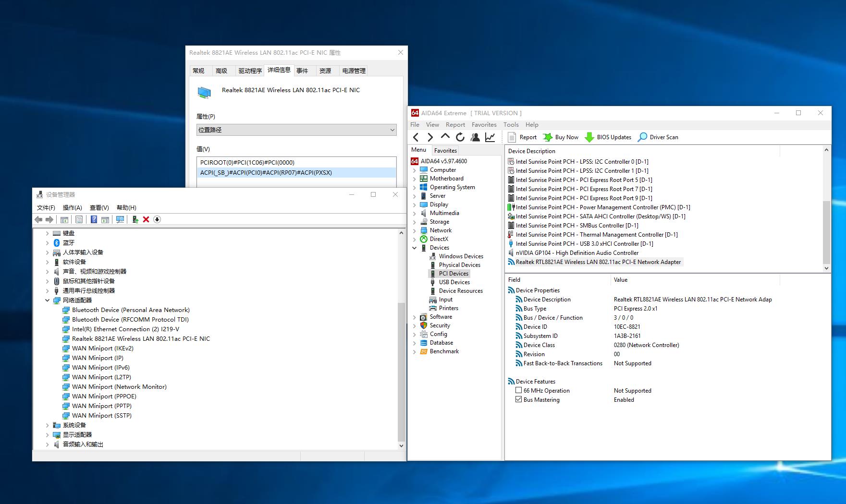Image resolution: width=846 pixels, height=504 pixels.
Task: Click update driver green arrow icon
Action: 135,219
